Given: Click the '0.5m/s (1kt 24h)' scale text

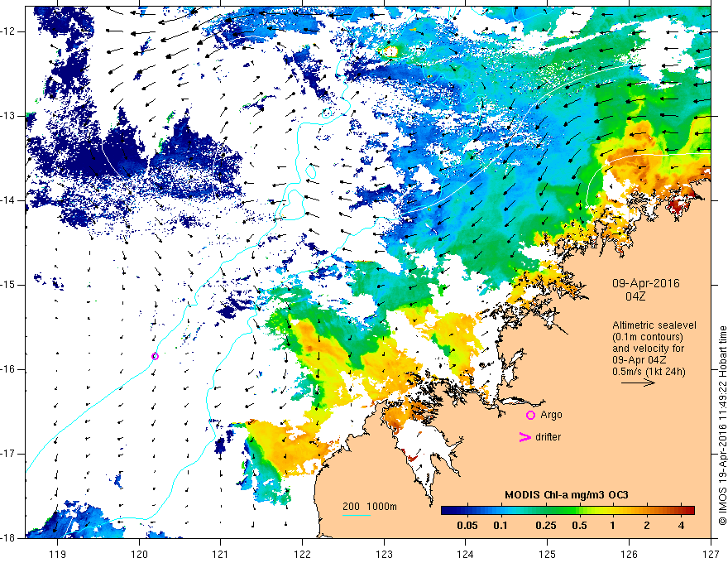Looking at the screenshot, I should click(649, 372).
